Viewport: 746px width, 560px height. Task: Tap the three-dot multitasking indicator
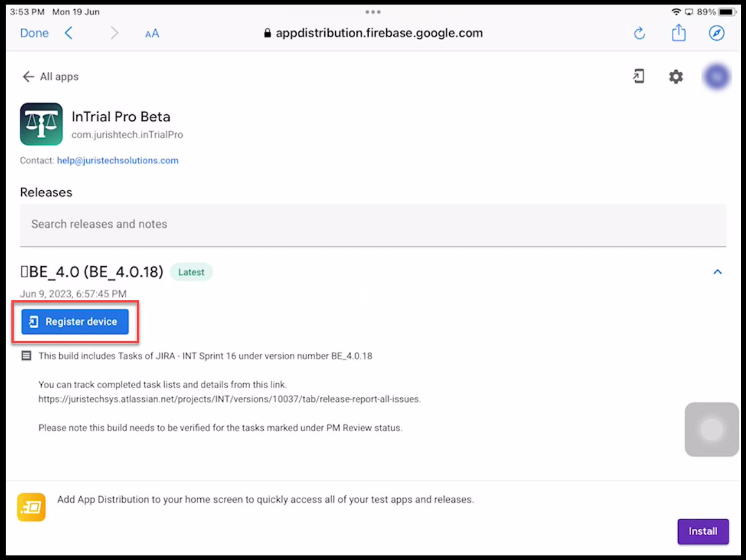pyautogui.click(x=373, y=12)
